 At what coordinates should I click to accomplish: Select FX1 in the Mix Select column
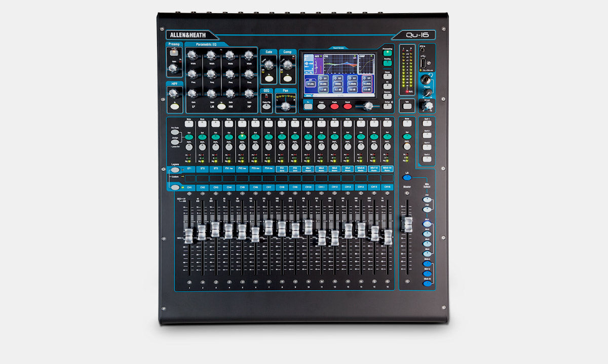428,199
